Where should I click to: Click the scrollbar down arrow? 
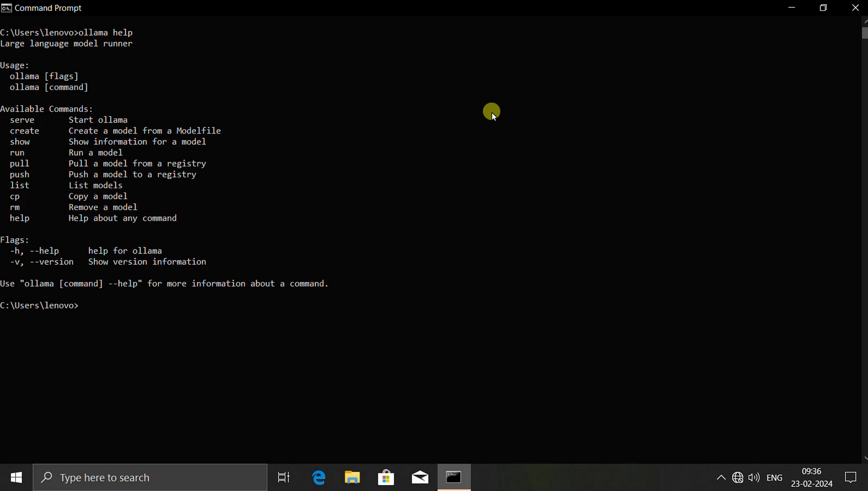865,458
